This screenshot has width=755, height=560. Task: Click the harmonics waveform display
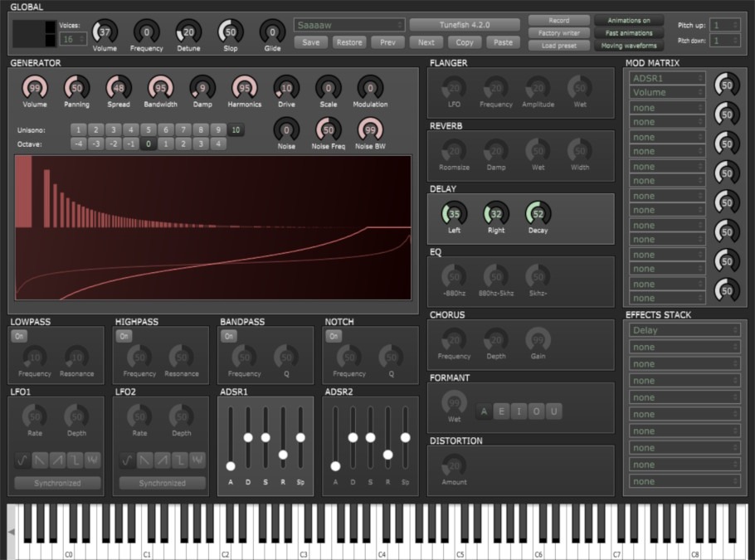click(x=213, y=228)
